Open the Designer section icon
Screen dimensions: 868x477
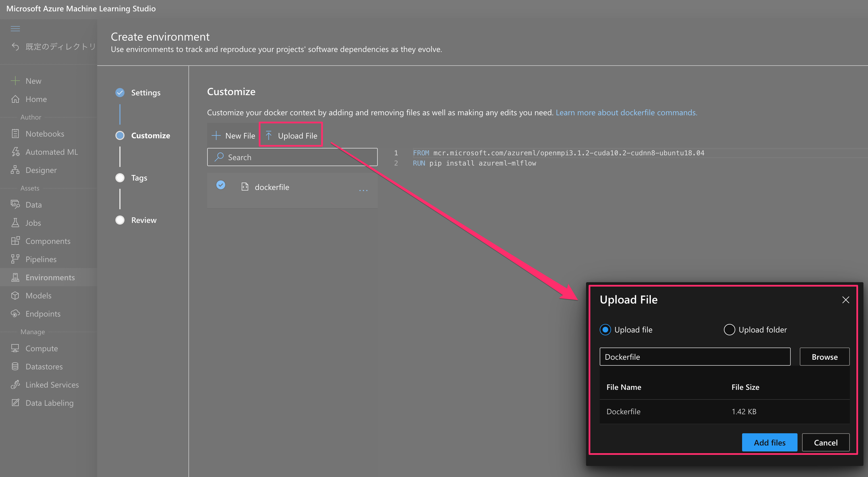point(15,170)
